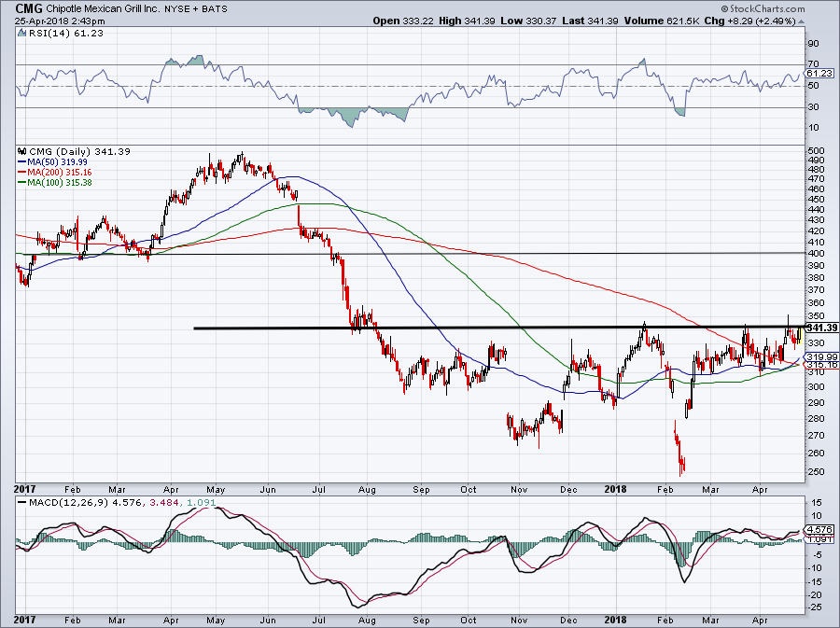Click the CMG (Daily) 341.39 legend label
Viewport: 840px width, 628px height.
coord(79,151)
